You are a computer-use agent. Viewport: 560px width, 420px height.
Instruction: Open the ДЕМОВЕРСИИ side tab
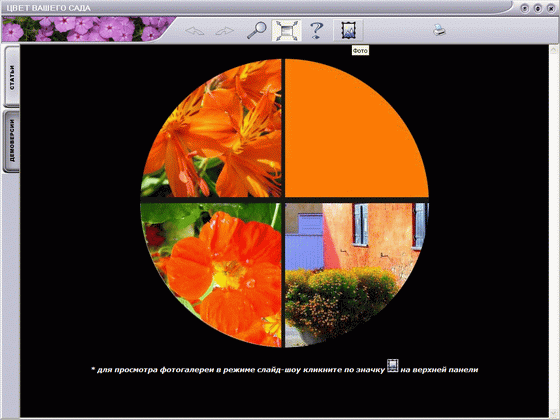coord(12,141)
